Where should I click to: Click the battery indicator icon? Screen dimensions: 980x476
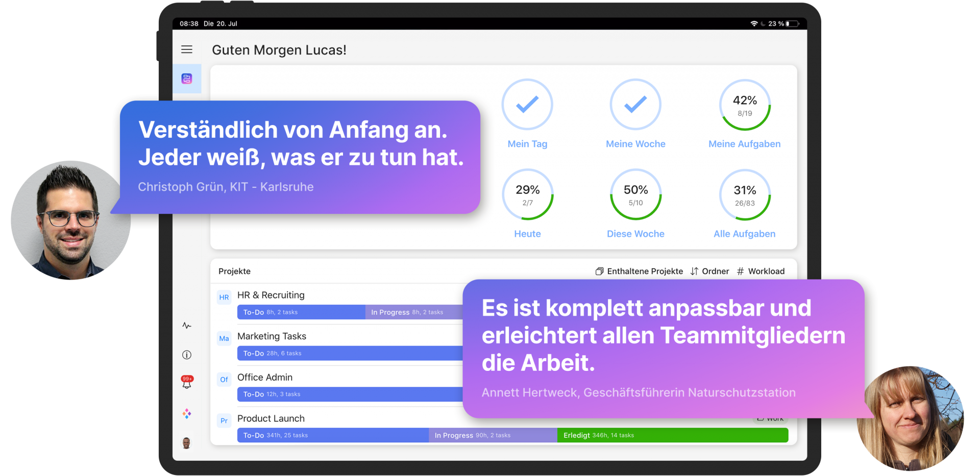click(x=792, y=23)
